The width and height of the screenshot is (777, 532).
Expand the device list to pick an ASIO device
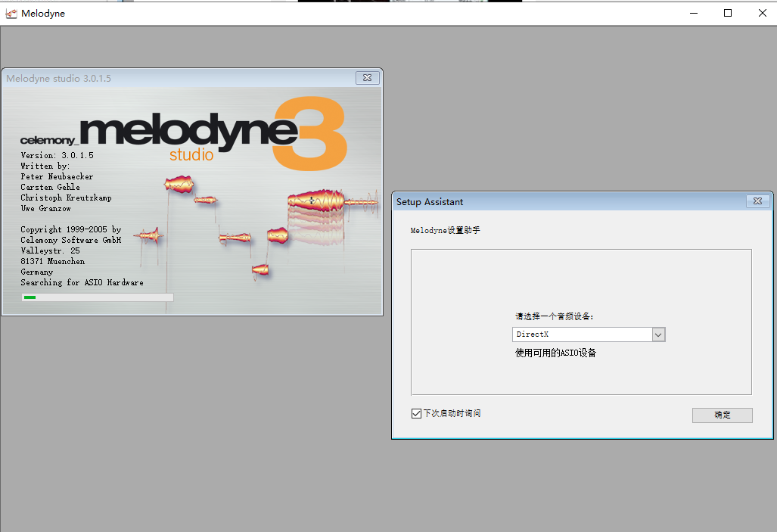pyautogui.click(x=657, y=334)
